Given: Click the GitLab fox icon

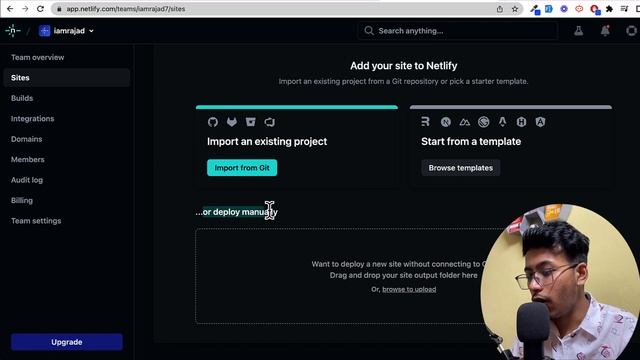Looking at the screenshot, I should tap(232, 122).
